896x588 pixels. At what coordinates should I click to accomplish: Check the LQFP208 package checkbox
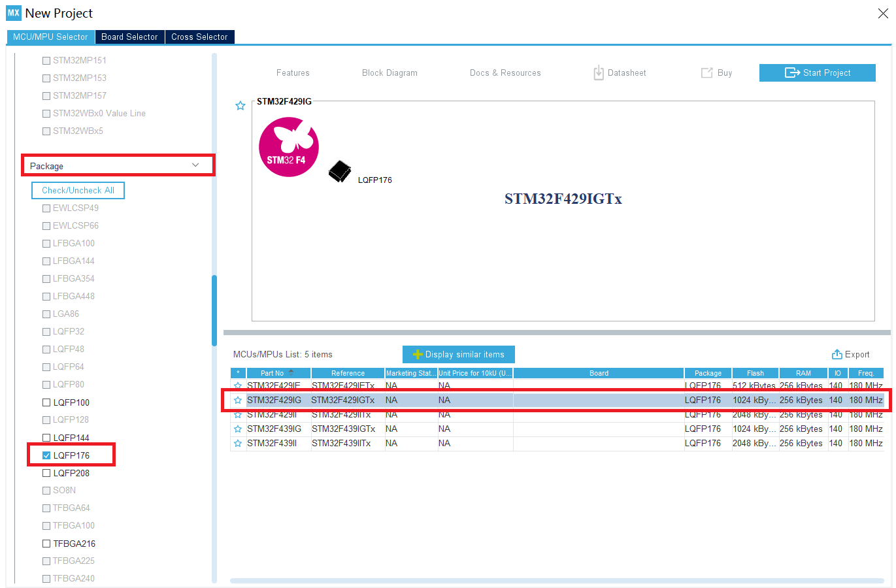(46, 473)
